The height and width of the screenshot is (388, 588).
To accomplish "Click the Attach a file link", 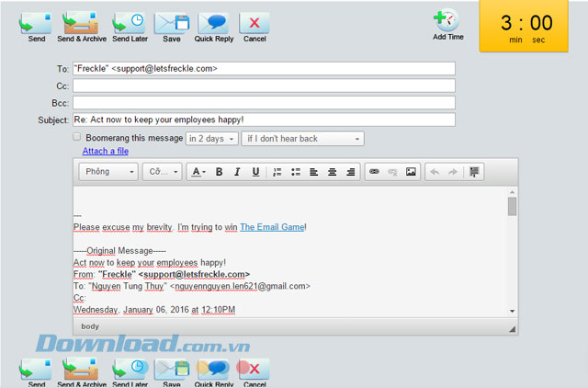I will coord(106,151).
